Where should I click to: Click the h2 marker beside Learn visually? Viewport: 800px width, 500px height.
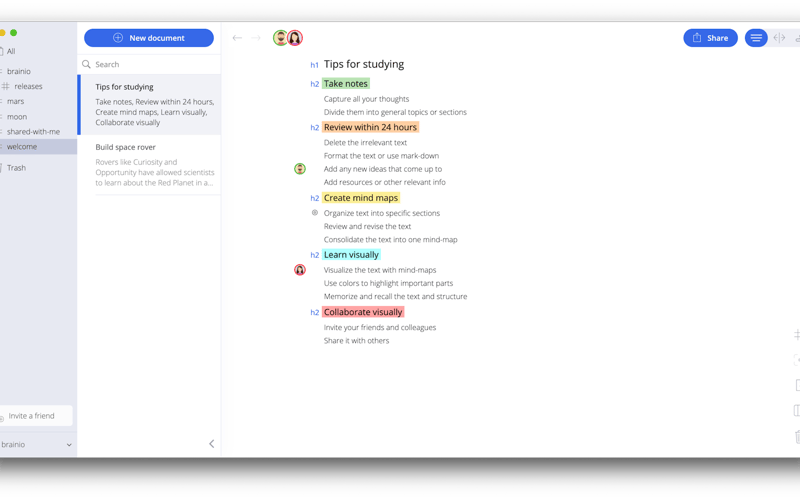tap(314, 255)
